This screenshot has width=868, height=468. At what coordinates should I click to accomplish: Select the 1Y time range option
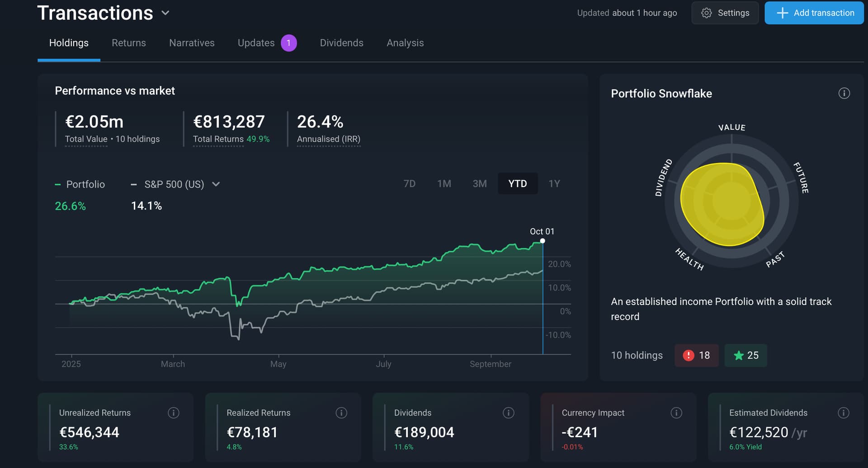click(554, 184)
